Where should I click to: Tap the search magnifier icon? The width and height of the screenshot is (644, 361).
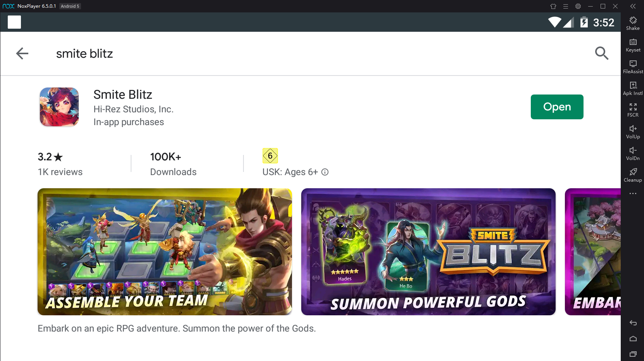[602, 53]
